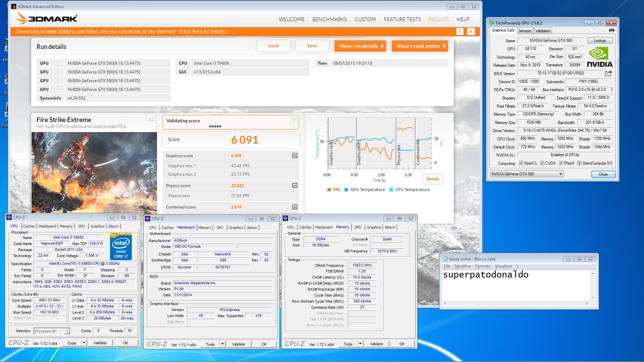Open the Caches tab in CPU-Z CPU window
Image resolution: width=644 pixels, height=362 pixels.
[29, 226]
